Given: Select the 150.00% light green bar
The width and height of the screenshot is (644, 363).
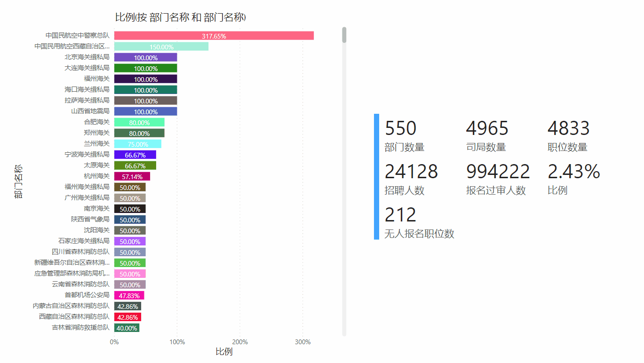Looking at the screenshot, I should pos(161,47).
